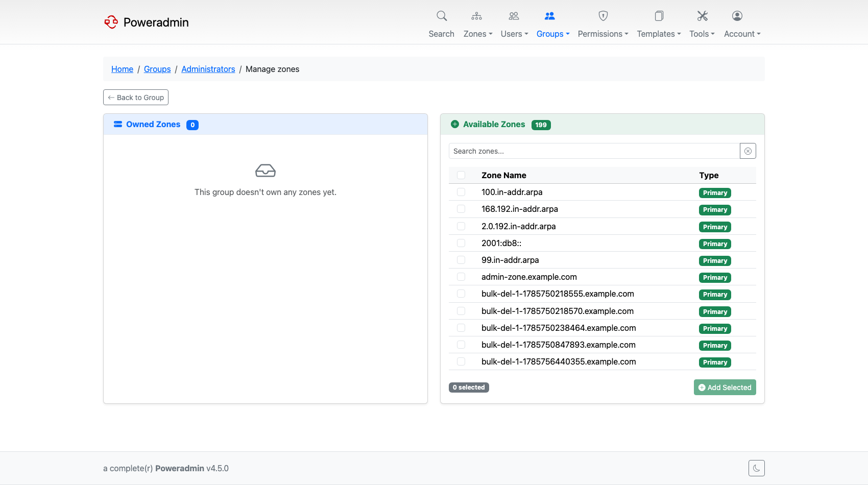The width and height of the screenshot is (868, 485).
Task: Click the Account person icon
Action: [737, 16]
